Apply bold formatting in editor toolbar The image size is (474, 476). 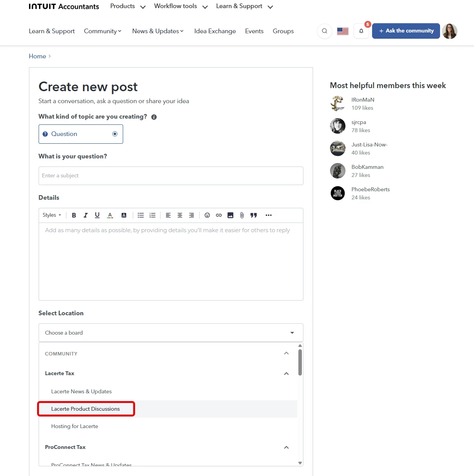click(74, 215)
